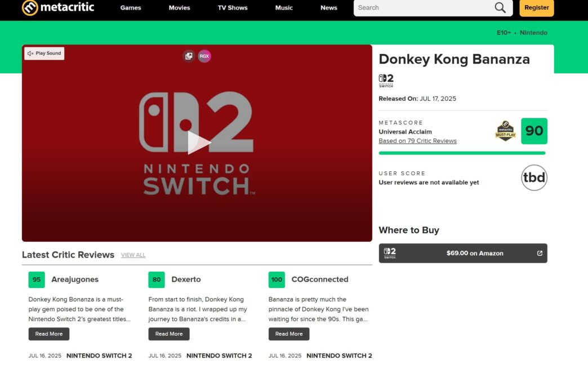The width and height of the screenshot is (588, 377).
Task: Toggle Play Sound on the video
Action: coord(44,54)
